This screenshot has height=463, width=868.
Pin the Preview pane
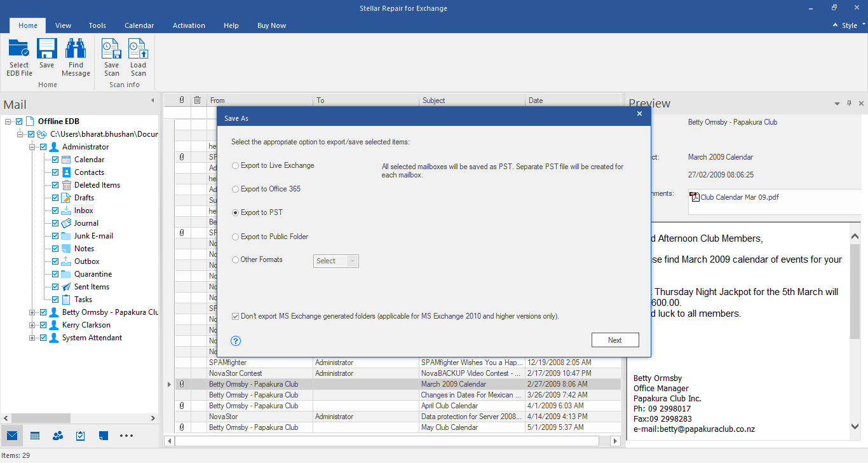(849, 103)
